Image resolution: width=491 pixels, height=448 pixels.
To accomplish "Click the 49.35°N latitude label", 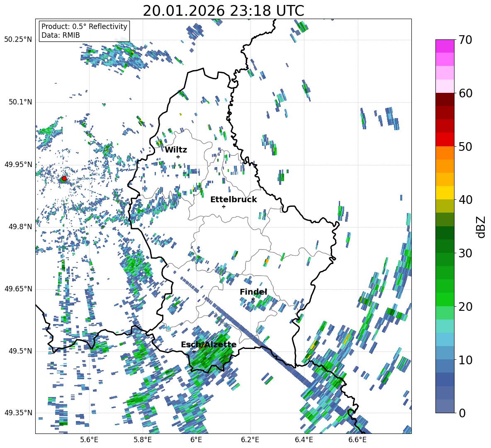I will click(x=19, y=413).
